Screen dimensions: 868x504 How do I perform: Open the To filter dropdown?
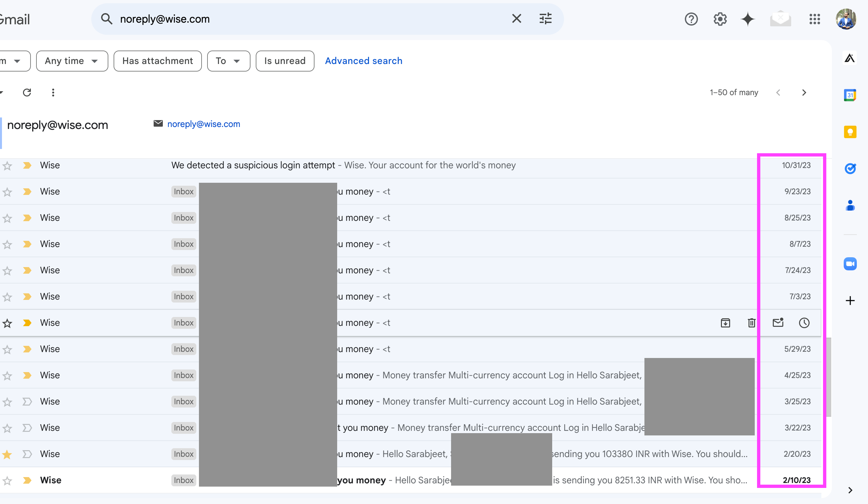pos(228,61)
